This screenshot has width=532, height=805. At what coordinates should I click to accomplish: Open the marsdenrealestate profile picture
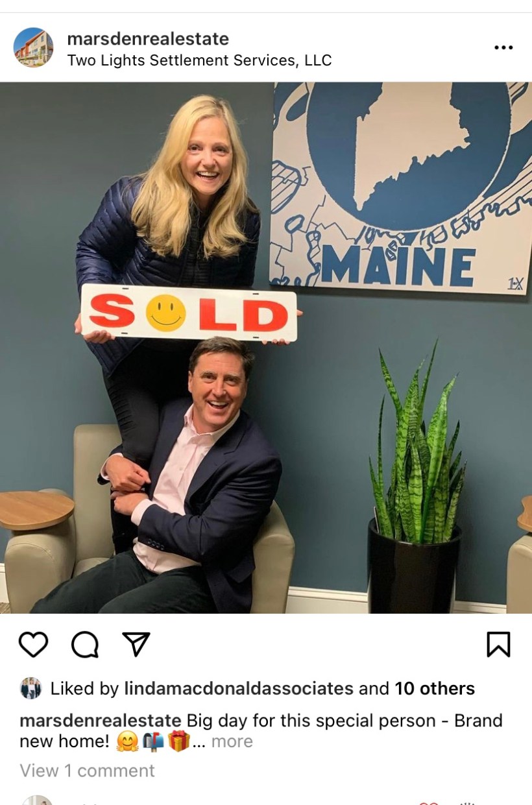coord(33,47)
